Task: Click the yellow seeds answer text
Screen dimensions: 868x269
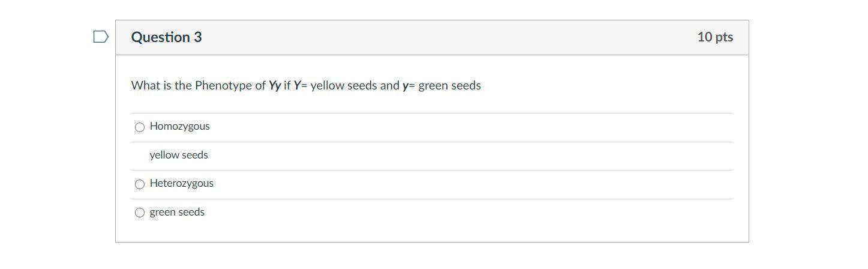Action: coord(179,155)
